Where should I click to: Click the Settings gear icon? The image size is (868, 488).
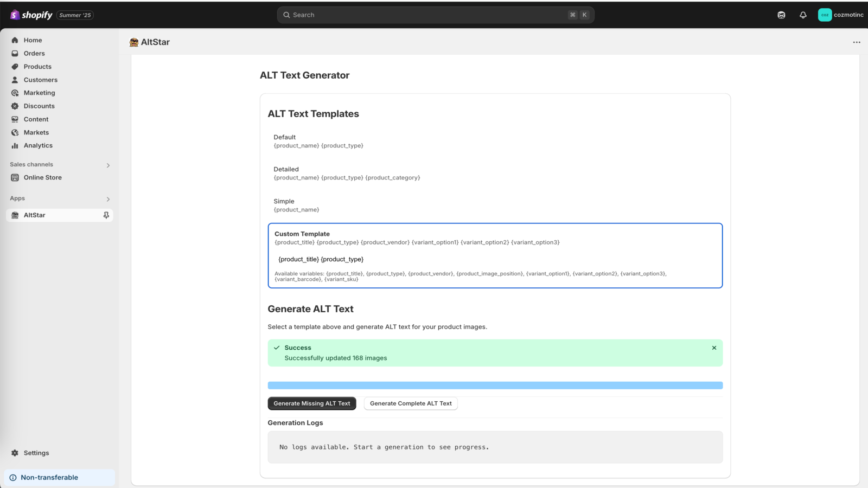[15, 453]
